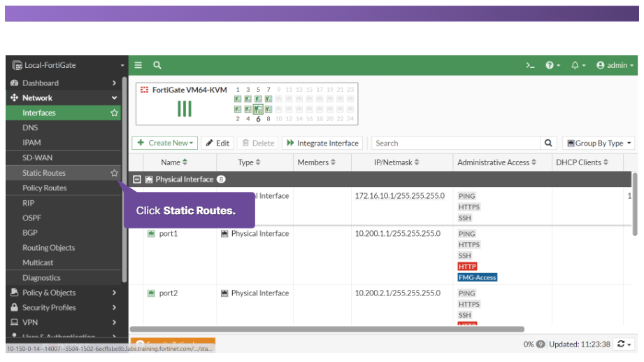This screenshot has height=362, width=644.
Task: Click the Dashboard gauge icon
Action: click(x=15, y=83)
